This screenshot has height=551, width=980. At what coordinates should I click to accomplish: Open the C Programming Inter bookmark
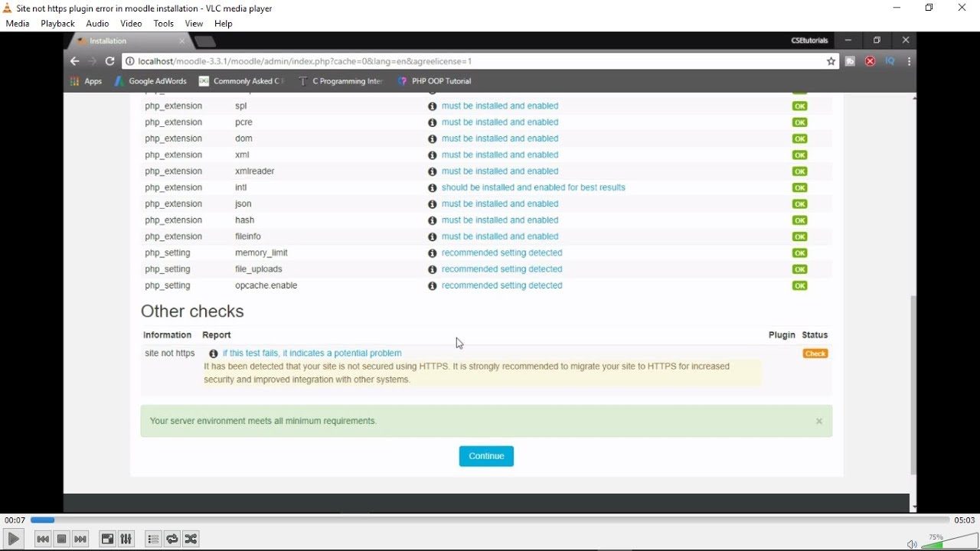[x=341, y=81]
